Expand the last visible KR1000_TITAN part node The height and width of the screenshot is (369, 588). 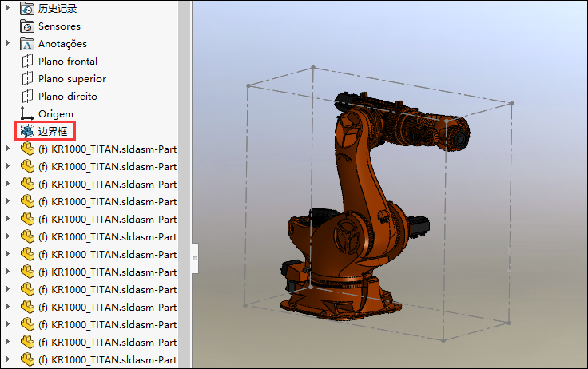coord(8,359)
